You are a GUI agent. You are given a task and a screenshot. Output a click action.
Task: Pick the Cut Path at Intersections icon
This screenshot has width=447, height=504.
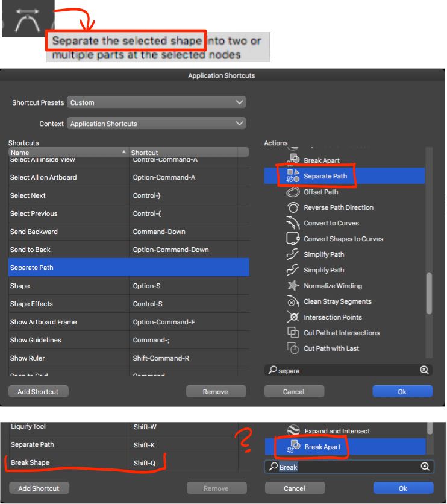(x=293, y=333)
